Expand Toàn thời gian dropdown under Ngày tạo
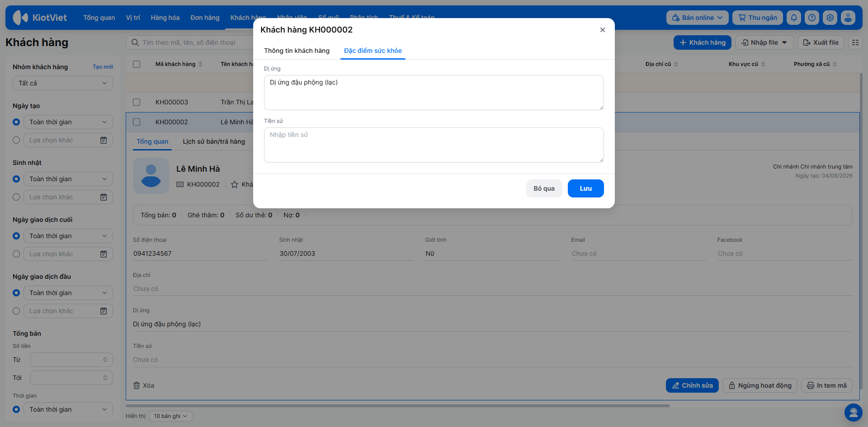Image resolution: width=868 pixels, height=427 pixels. pyautogui.click(x=68, y=122)
